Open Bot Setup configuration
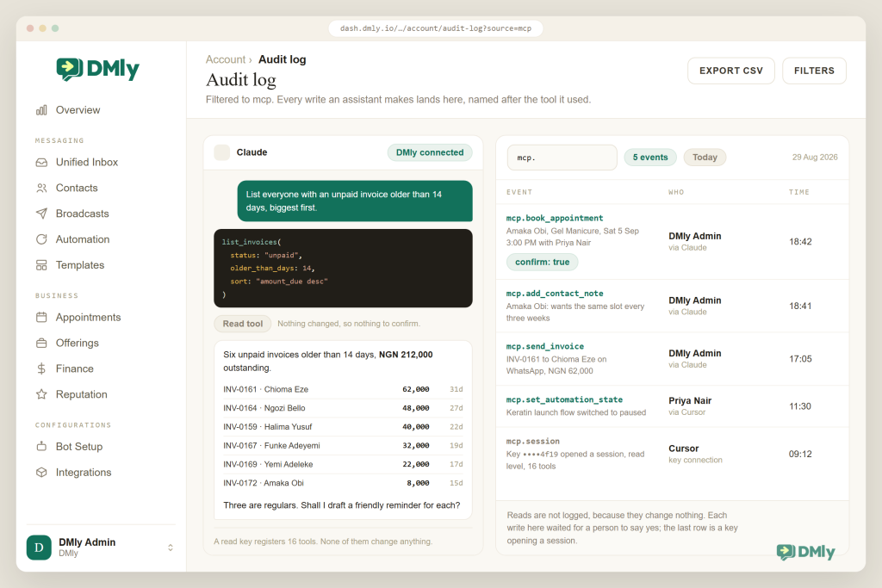 (x=79, y=447)
